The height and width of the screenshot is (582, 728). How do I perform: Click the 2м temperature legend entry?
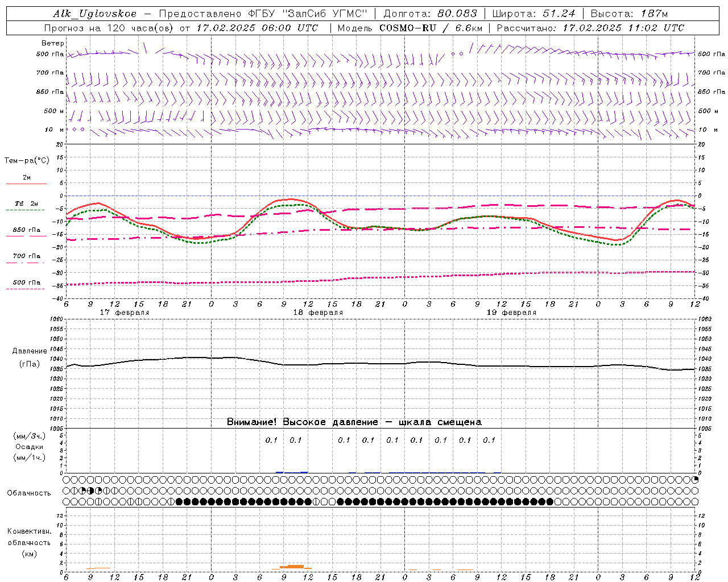(x=27, y=178)
